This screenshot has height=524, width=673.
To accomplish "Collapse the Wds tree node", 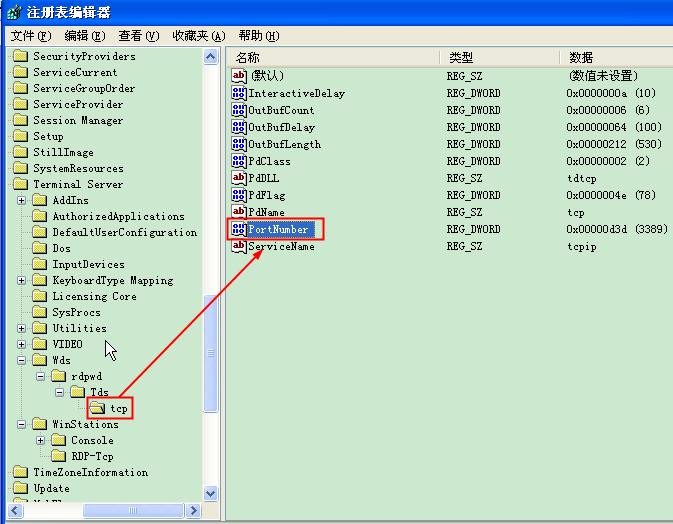I will click(x=22, y=360).
